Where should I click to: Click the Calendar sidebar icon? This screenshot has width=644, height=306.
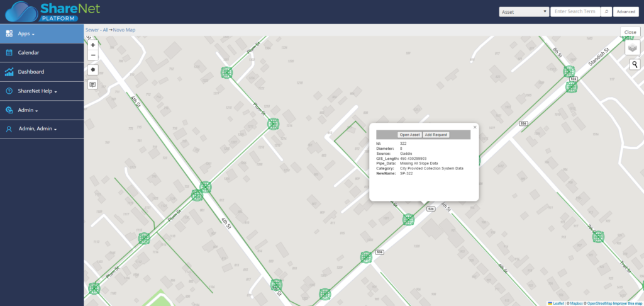9,53
